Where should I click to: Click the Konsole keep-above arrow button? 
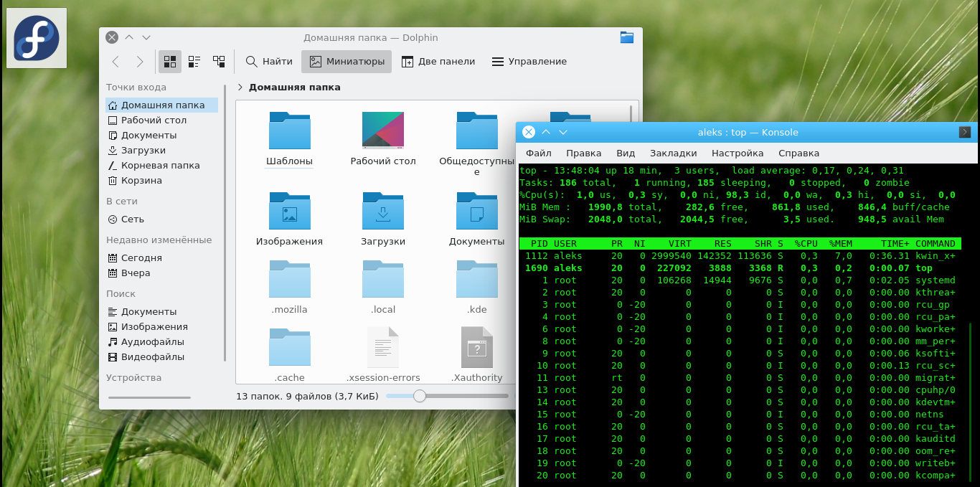[x=546, y=132]
